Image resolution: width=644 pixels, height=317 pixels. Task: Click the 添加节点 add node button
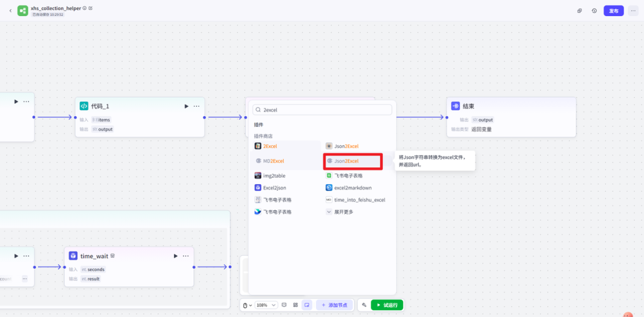pyautogui.click(x=334, y=305)
